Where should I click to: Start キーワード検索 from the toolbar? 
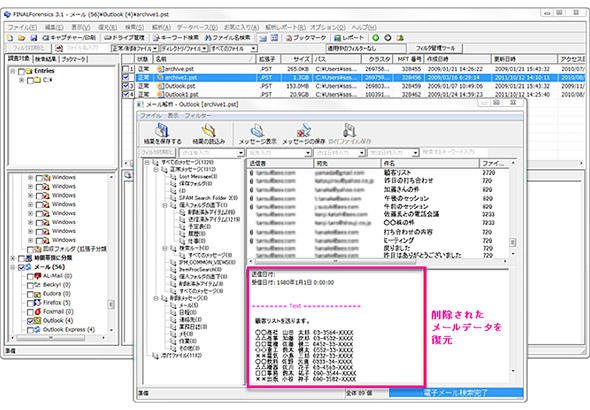click(x=176, y=38)
